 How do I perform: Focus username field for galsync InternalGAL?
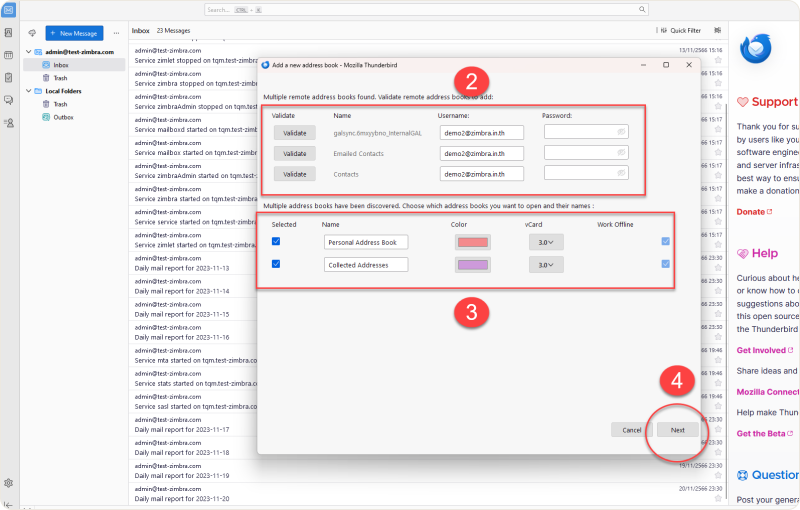click(x=482, y=133)
